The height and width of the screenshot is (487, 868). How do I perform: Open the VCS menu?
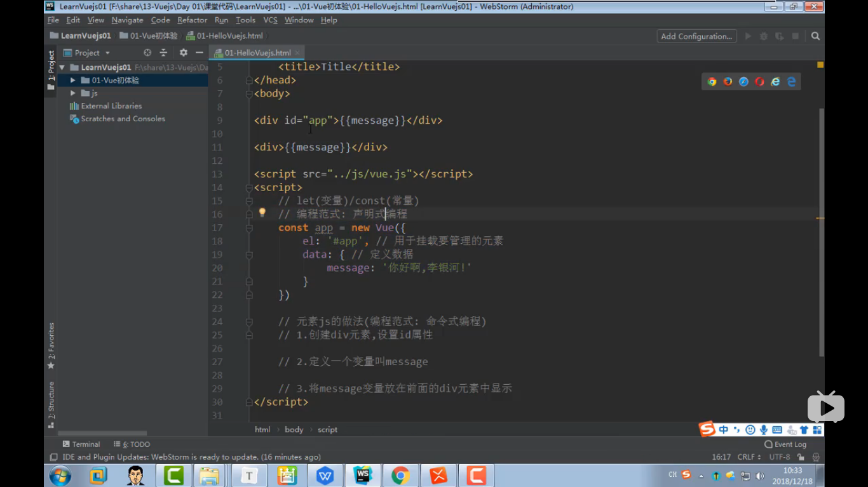tap(271, 20)
